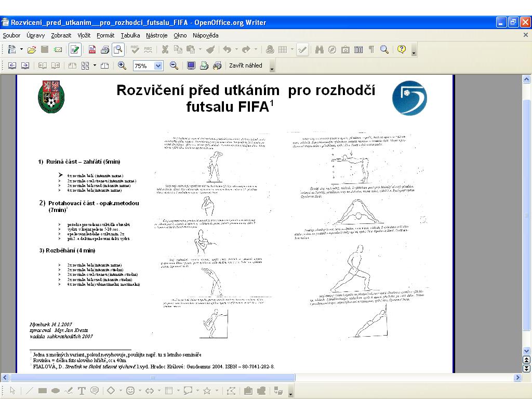The height and width of the screenshot is (399, 532).
Task: Toggle Edit File mode
Action: point(75,50)
